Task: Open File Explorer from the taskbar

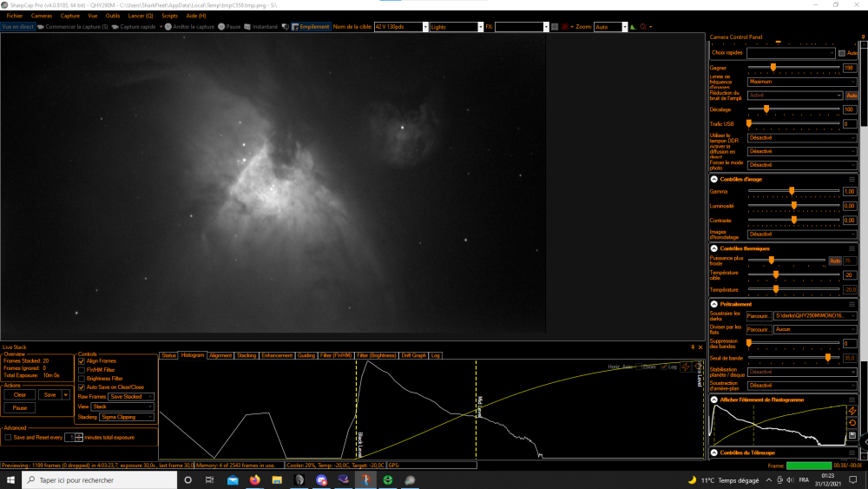Action: tap(277, 480)
